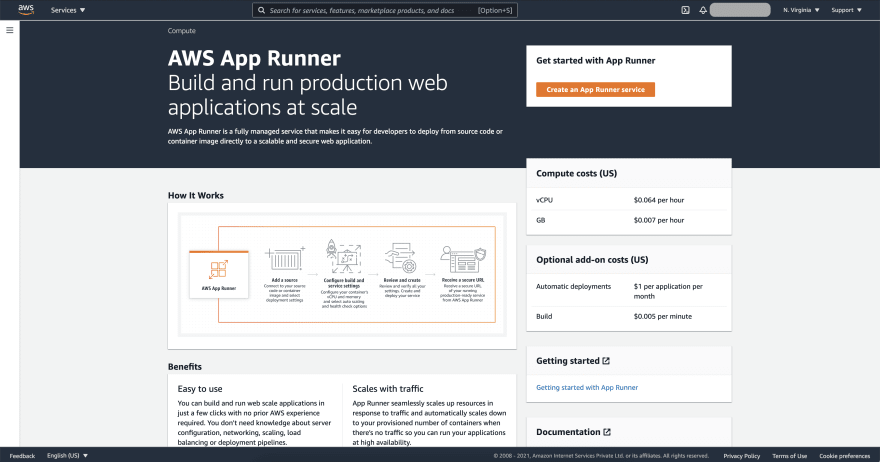The width and height of the screenshot is (880, 462).
Task: Click the Compute costs (US) heading
Action: pos(576,173)
